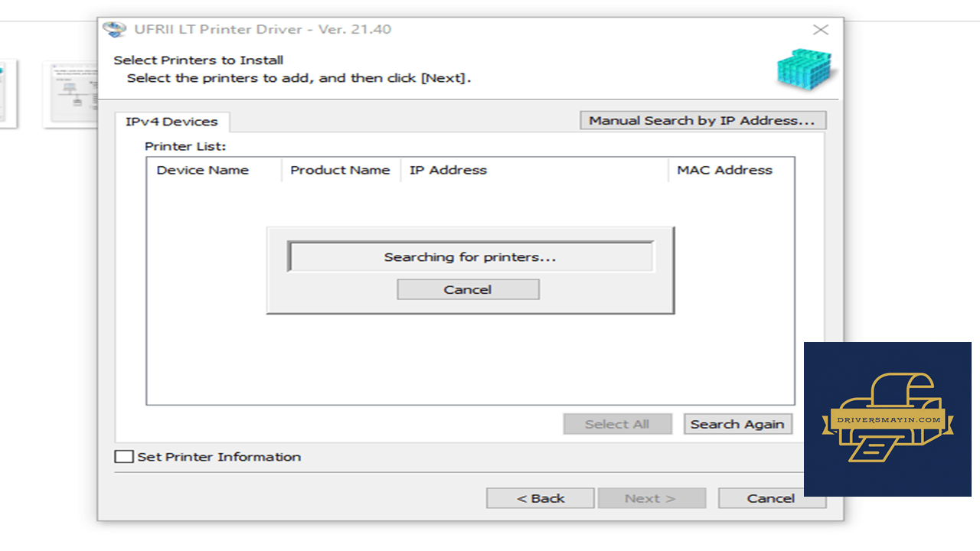This screenshot has height=551, width=980.
Task: Close the UFRII LT Printer Driver window
Action: [x=820, y=30]
